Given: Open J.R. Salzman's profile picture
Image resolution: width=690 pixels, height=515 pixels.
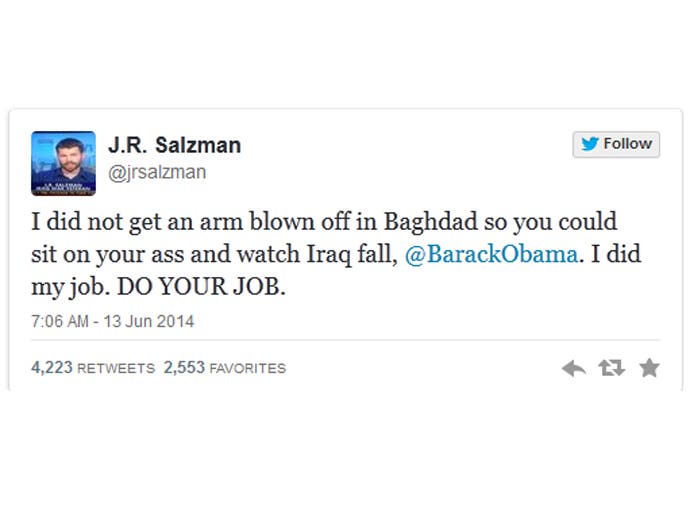Looking at the screenshot, I should [63, 163].
